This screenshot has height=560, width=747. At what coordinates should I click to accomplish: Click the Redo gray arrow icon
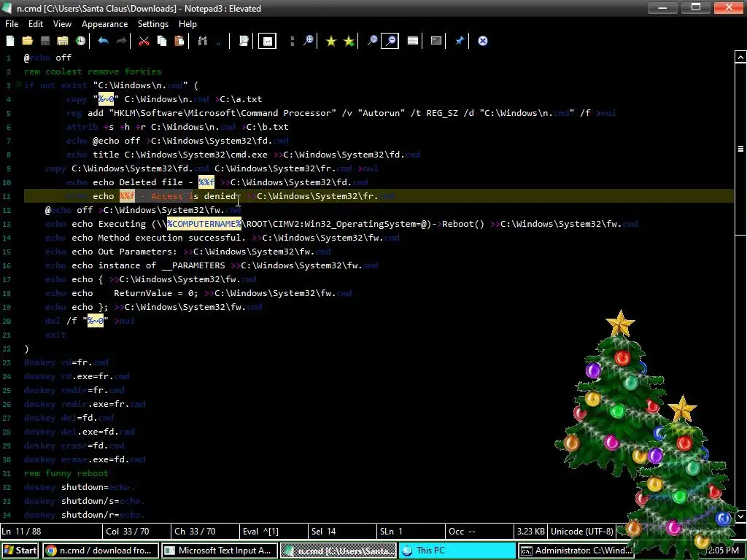[x=122, y=41]
